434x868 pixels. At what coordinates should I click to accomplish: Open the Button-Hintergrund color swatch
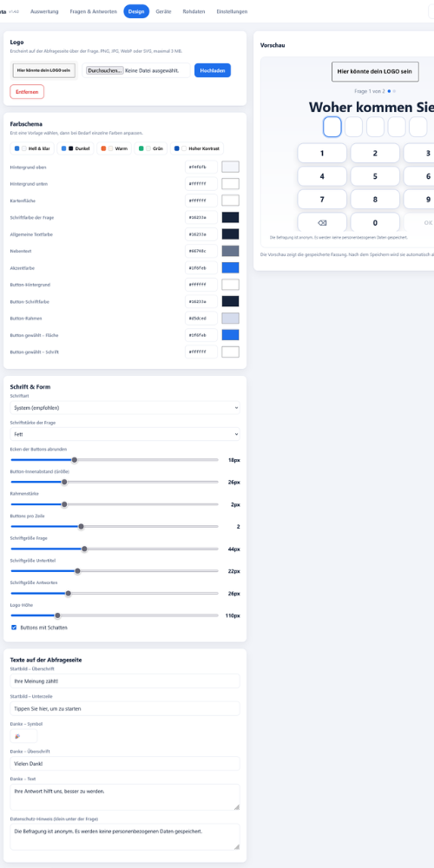pyautogui.click(x=230, y=285)
